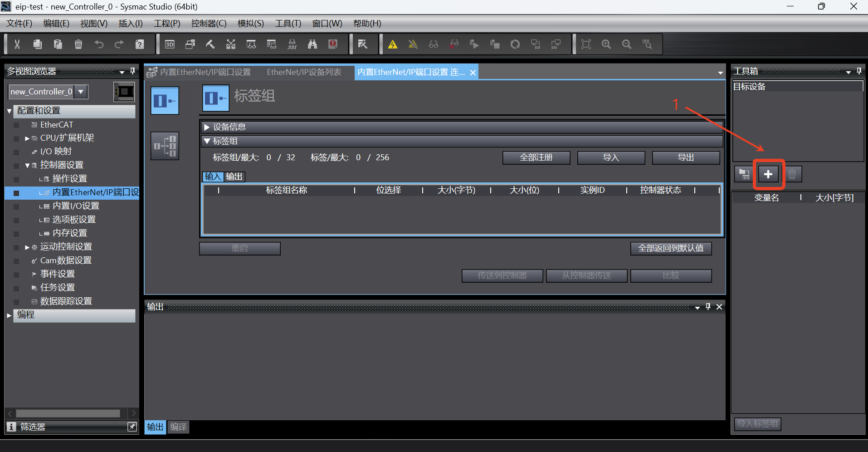Image resolution: width=868 pixels, height=452 pixels.
Task: Click the zoom in magnifier icon
Action: 606,44
